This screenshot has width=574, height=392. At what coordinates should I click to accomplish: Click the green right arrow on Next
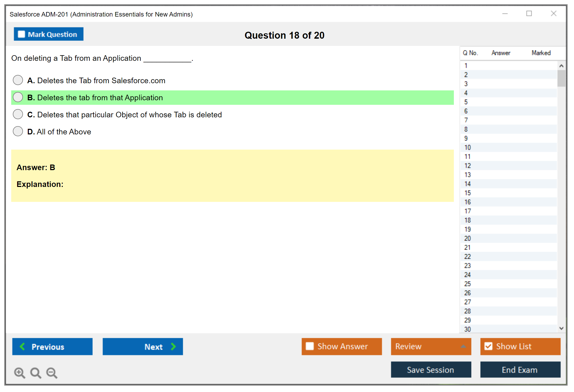173,346
